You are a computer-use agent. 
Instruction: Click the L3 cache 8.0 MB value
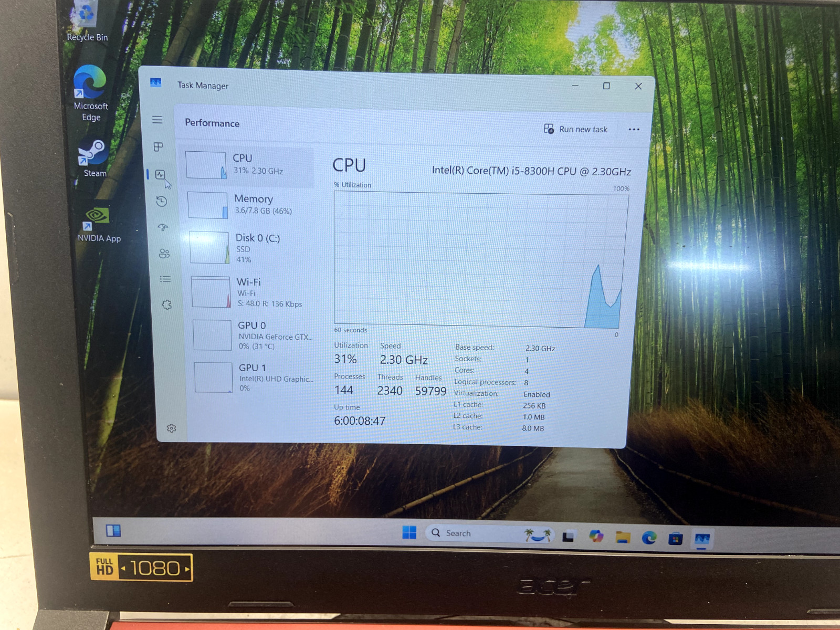point(533,428)
